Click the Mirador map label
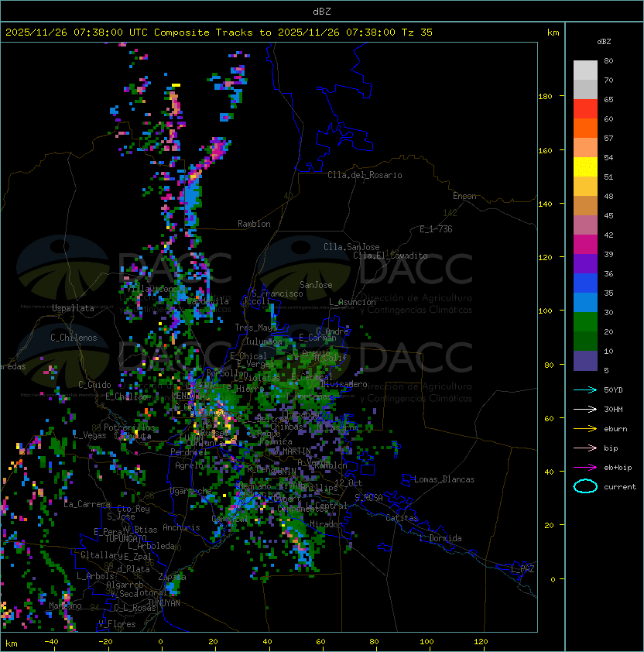 327,524
